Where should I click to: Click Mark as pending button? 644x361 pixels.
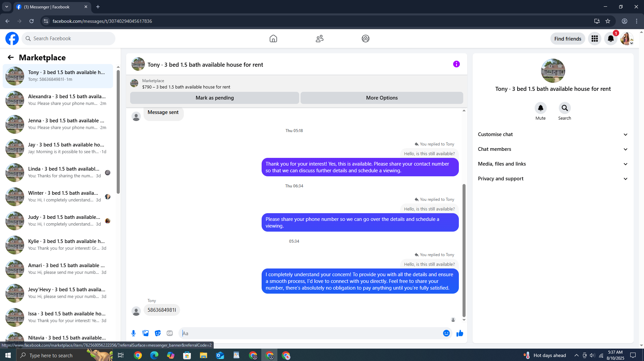[215, 98]
